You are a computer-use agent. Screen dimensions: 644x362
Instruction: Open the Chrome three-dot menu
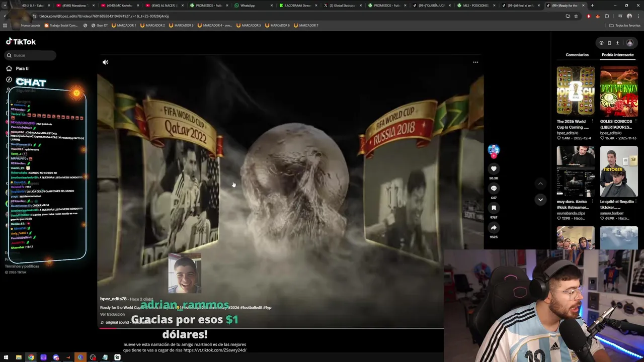(x=638, y=16)
